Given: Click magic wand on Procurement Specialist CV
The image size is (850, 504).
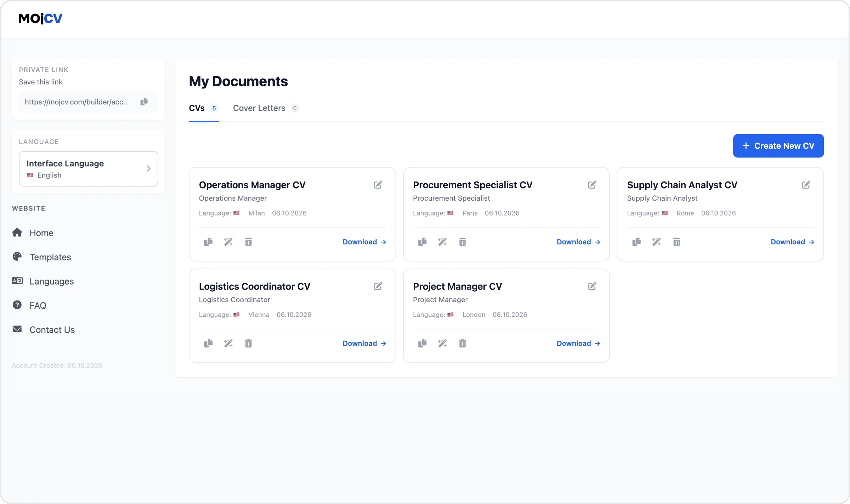Looking at the screenshot, I should (442, 242).
